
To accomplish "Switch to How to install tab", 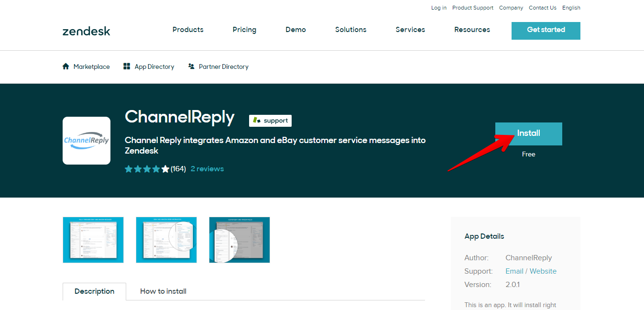I will (x=163, y=291).
